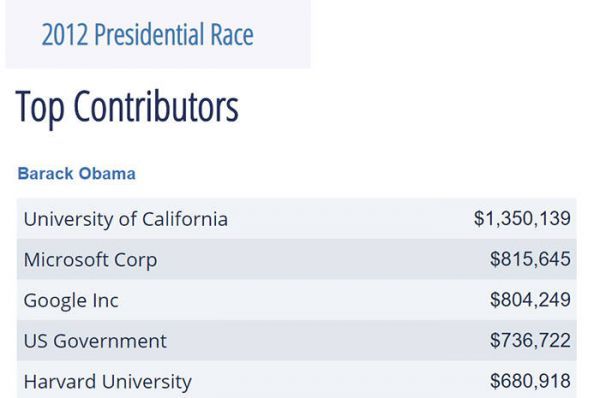Click the word Top in the heading
Viewport: 600px width, 398px height.
(x=40, y=108)
